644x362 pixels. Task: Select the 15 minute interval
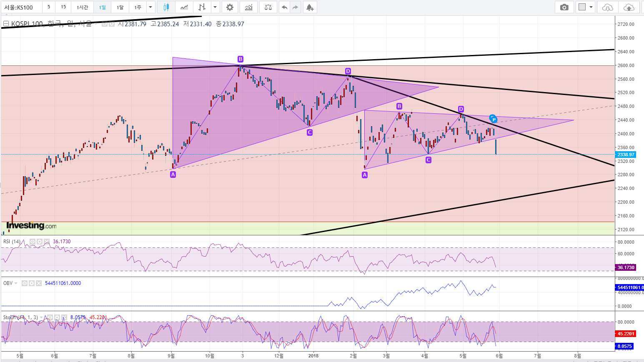pyautogui.click(x=63, y=7)
